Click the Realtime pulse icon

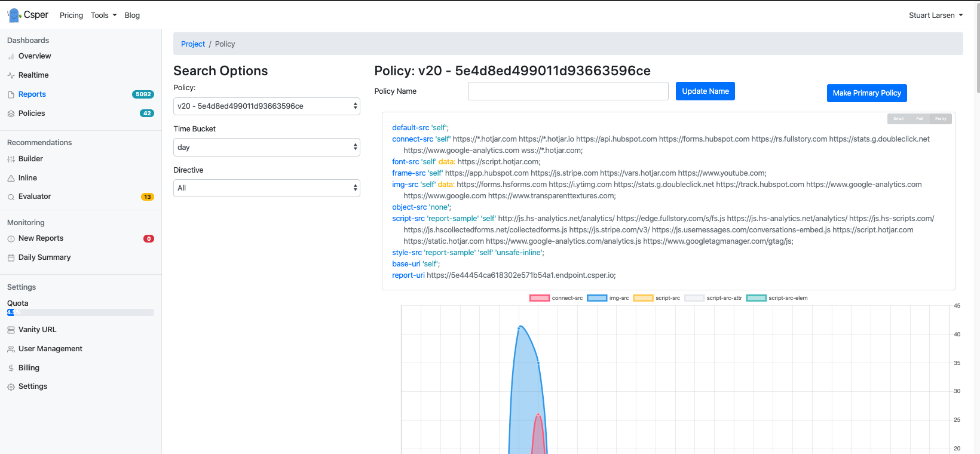11,75
